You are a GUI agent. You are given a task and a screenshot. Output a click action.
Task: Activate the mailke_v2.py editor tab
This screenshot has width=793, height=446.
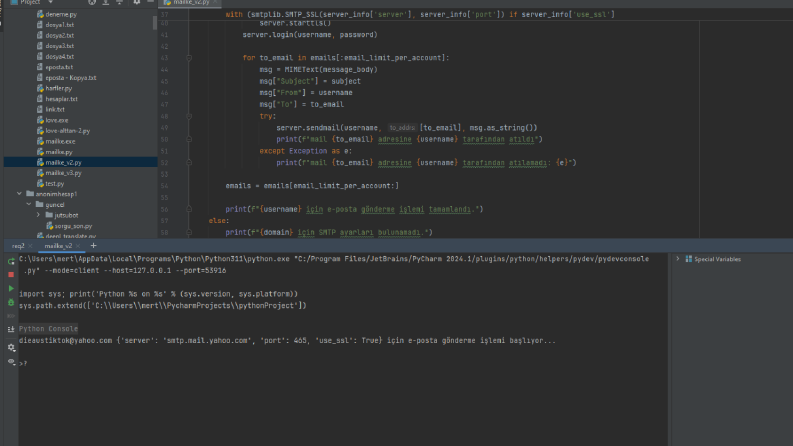point(191,3)
